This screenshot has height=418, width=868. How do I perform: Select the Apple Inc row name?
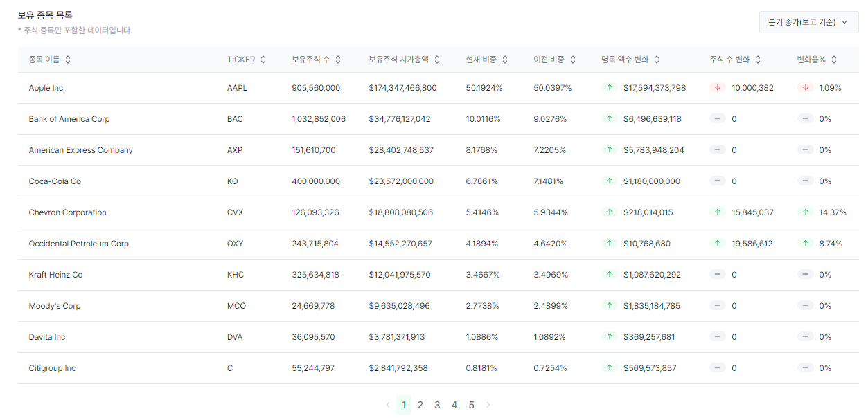(x=46, y=88)
